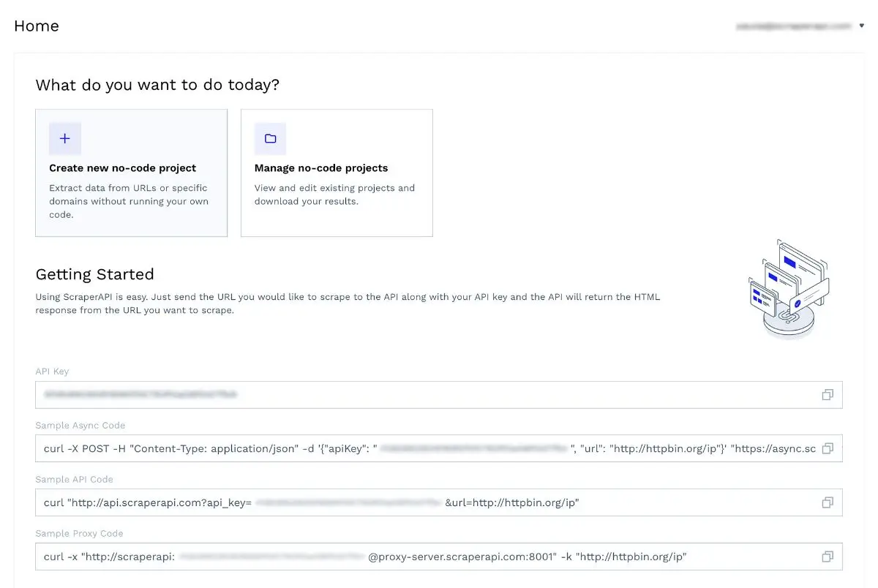Viewport: 878px width, 588px height.
Task: Click the ScraperAPI illustration graphic
Action: [x=789, y=287]
